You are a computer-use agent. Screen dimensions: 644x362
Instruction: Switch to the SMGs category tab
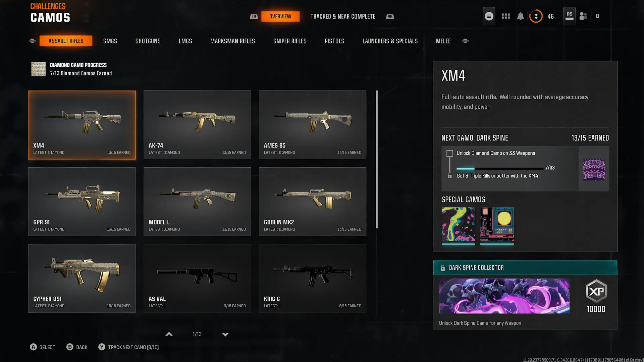click(x=110, y=41)
